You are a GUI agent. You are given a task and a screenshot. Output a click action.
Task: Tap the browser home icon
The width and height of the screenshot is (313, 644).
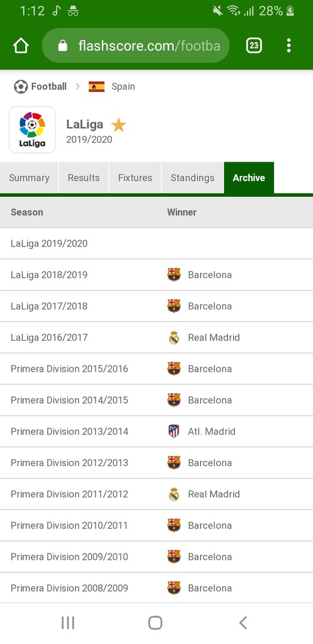[x=21, y=45]
